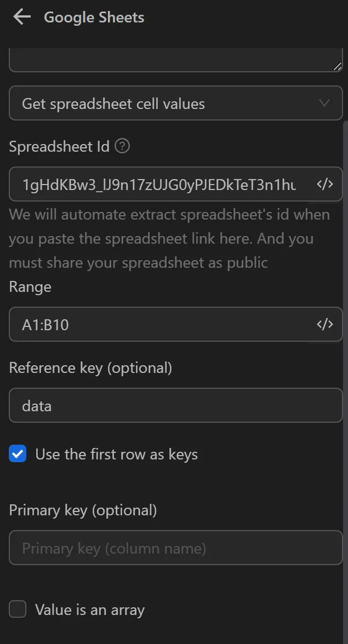Click the resize handle of the top textarea
348x644 pixels.
(338, 66)
